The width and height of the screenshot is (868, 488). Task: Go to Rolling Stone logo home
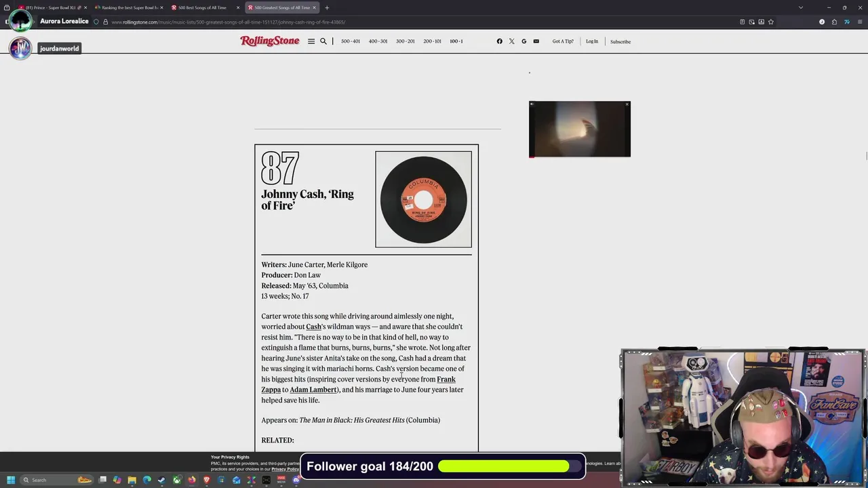[270, 41]
